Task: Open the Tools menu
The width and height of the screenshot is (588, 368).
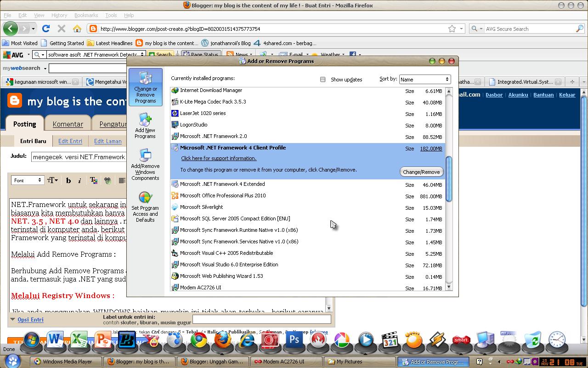Action: (111, 15)
